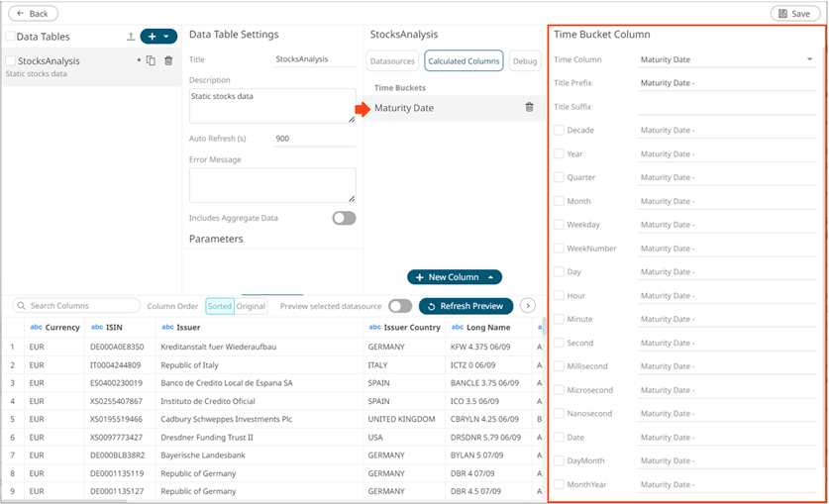Open the Time Column dropdown
829x504 pixels.
coord(727,59)
